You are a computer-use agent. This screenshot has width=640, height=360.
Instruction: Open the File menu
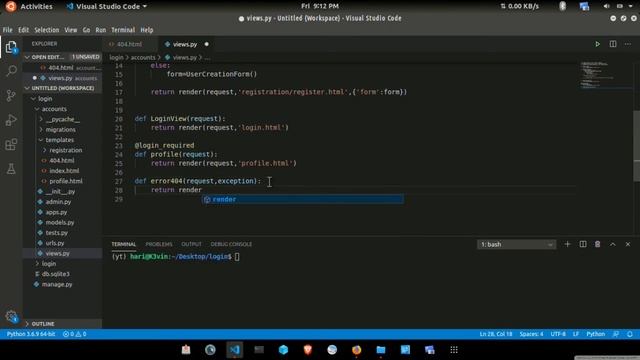click(7, 30)
